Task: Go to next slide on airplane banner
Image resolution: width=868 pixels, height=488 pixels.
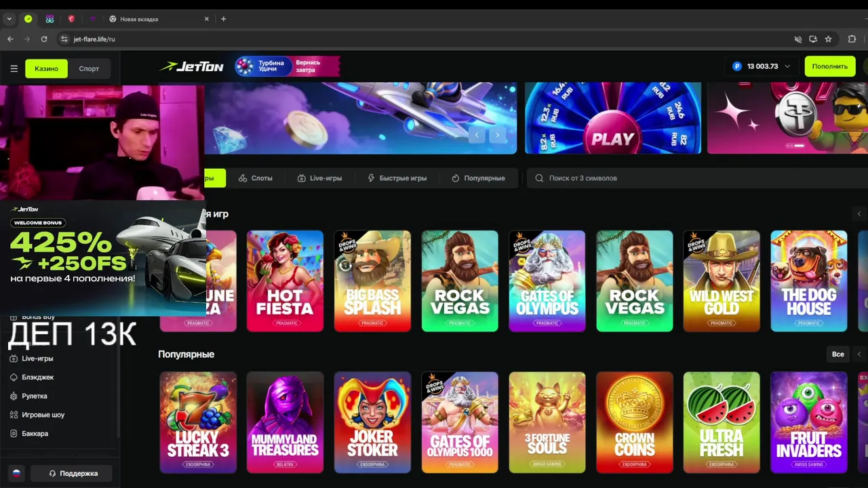Action: [x=497, y=135]
